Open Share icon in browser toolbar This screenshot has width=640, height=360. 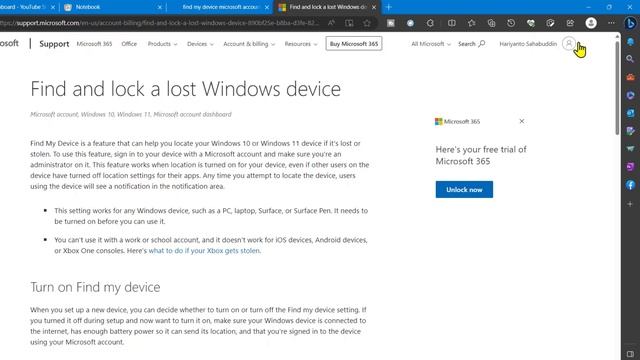pyautogui.click(x=570, y=23)
